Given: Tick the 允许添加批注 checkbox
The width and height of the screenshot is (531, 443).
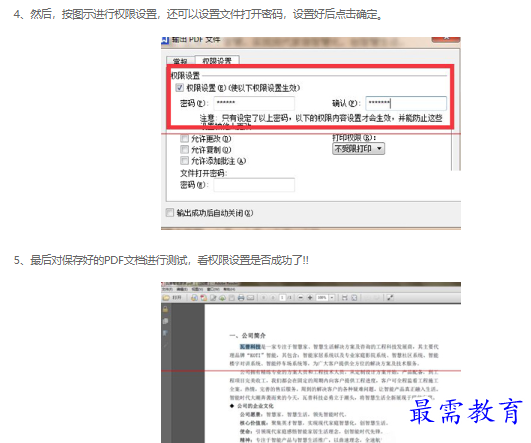Looking at the screenshot, I should pyautogui.click(x=185, y=160).
